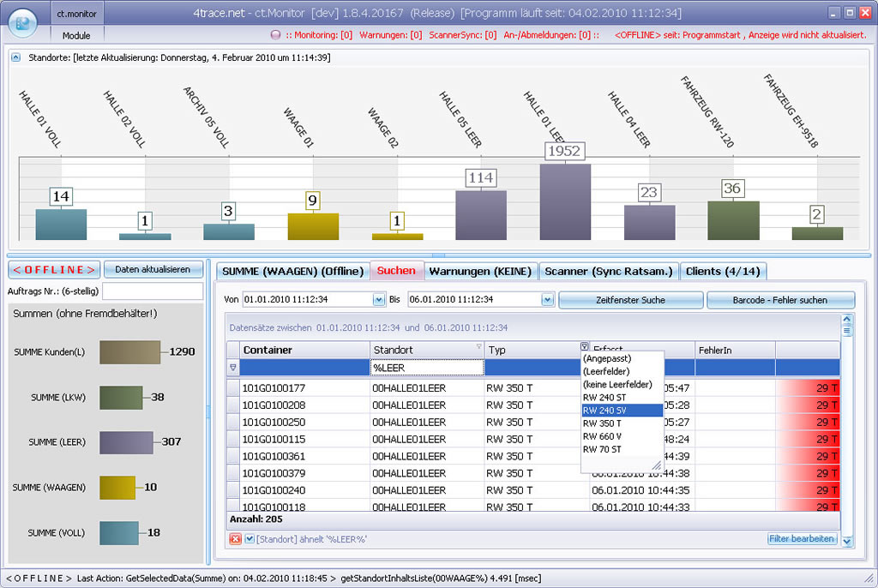Remove filter with the red X icon
This screenshot has height=588, width=878.
click(x=235, y=539)
